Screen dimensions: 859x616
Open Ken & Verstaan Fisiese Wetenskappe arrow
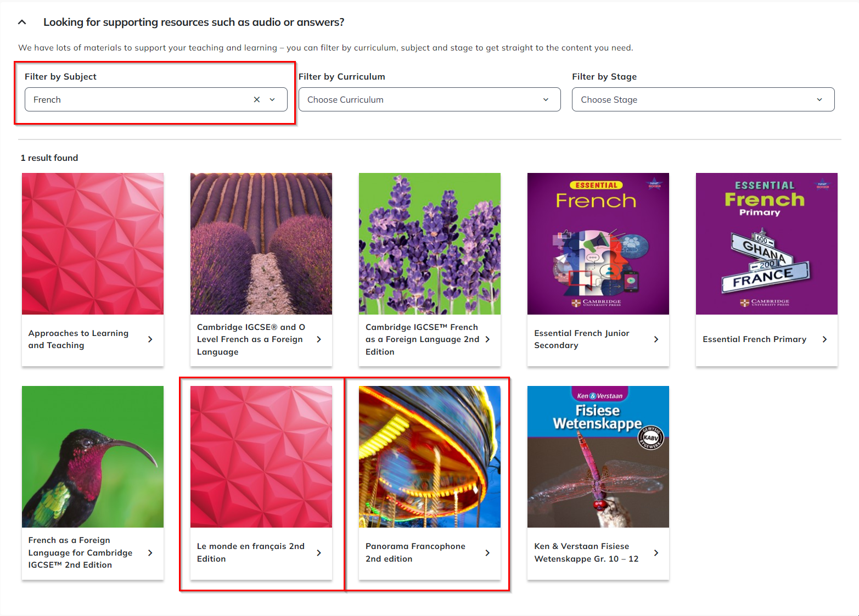click(x=656, y=553)
